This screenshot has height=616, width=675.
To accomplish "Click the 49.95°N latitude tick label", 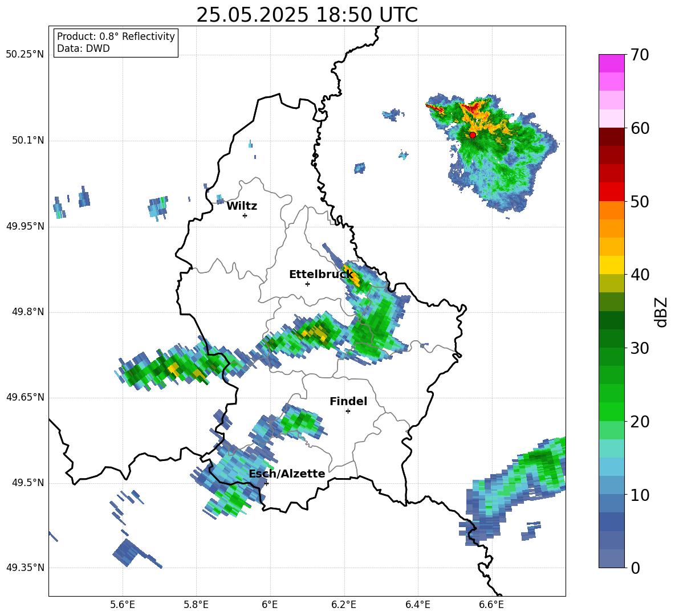I will pos(25,226).
